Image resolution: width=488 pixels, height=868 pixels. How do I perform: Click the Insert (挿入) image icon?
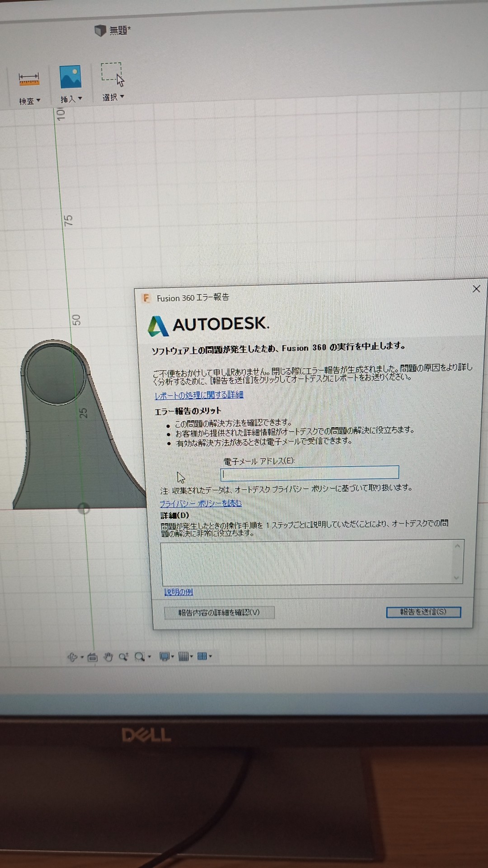point(70,77)
